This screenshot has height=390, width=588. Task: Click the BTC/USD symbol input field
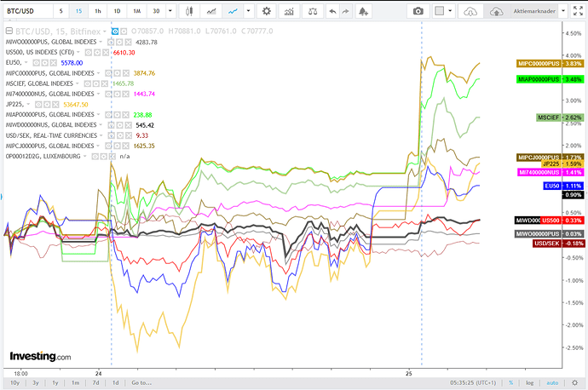coord(27,11)
